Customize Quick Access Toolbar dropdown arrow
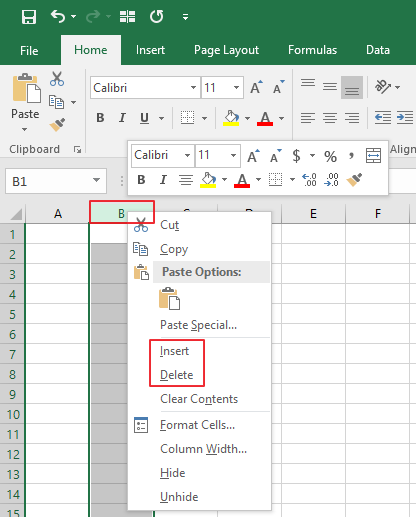 coord(185,17)
